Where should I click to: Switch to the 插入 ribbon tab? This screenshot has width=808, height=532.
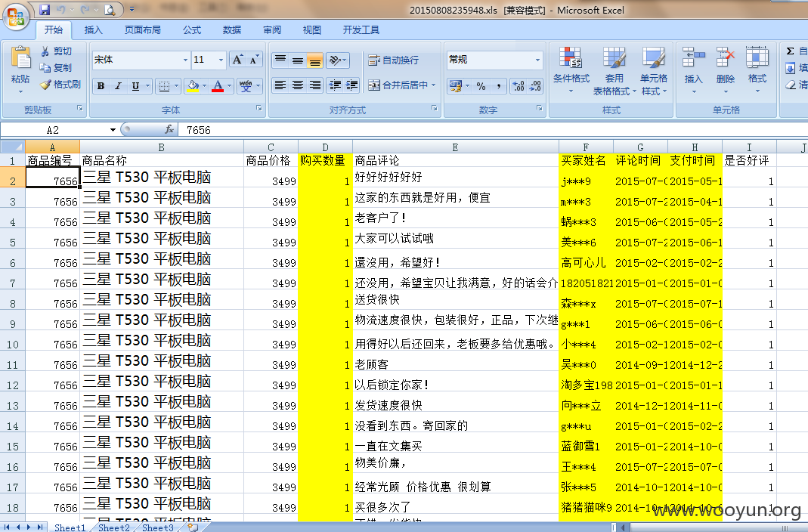click(x=93, y=30)
